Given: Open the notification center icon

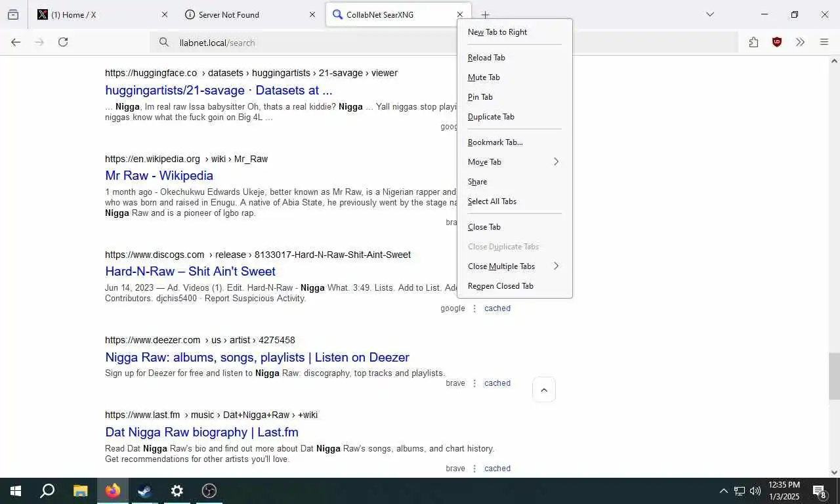Looking at the screenshot, I should point(820,491).
